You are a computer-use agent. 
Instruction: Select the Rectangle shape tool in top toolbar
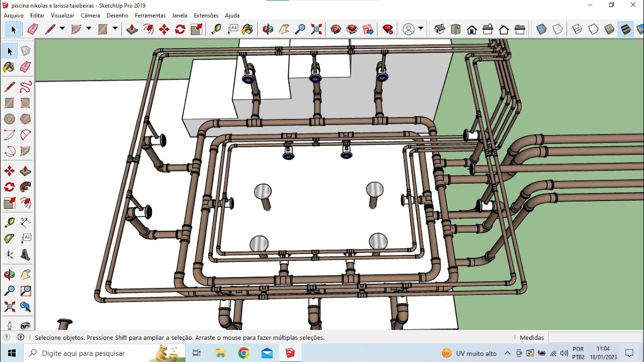coord(103,29)
